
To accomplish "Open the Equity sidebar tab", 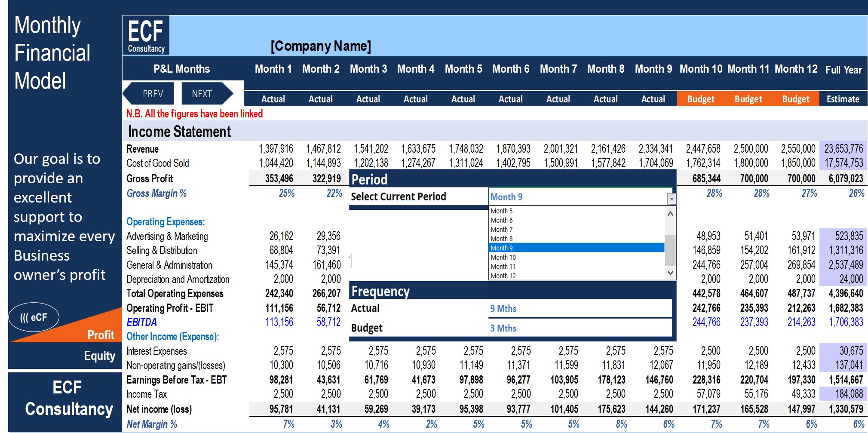I will 99,356.
